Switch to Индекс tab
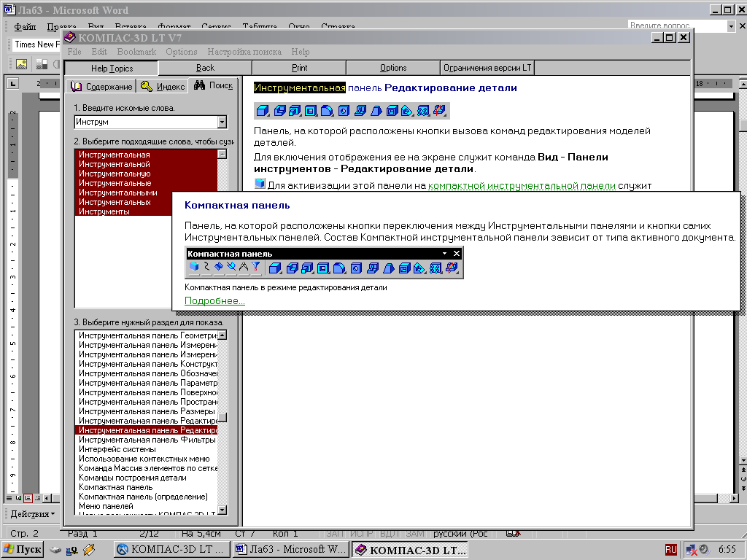The image size is (747, 560). (x=163, y=86)
